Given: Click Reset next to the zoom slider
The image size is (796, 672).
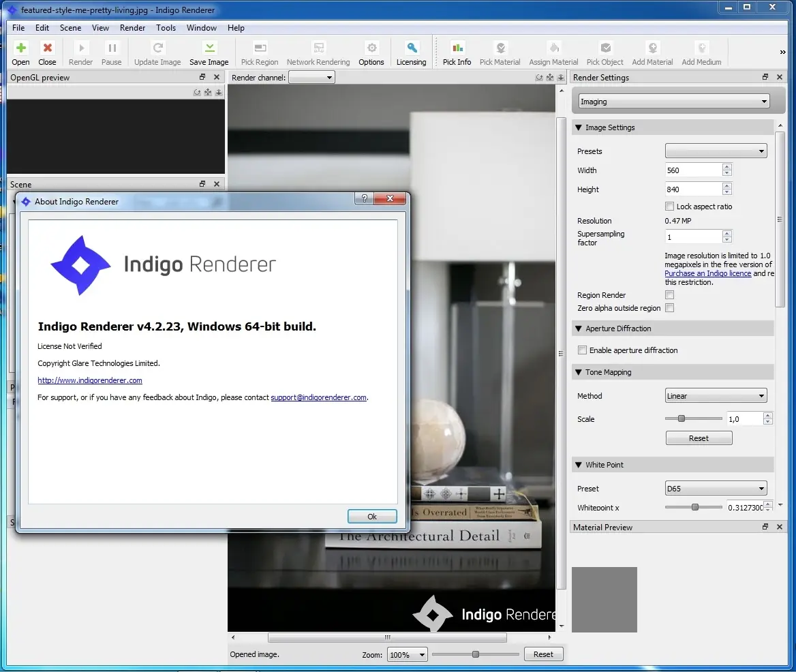Looking at the screenshot, I should click(543, 654).
